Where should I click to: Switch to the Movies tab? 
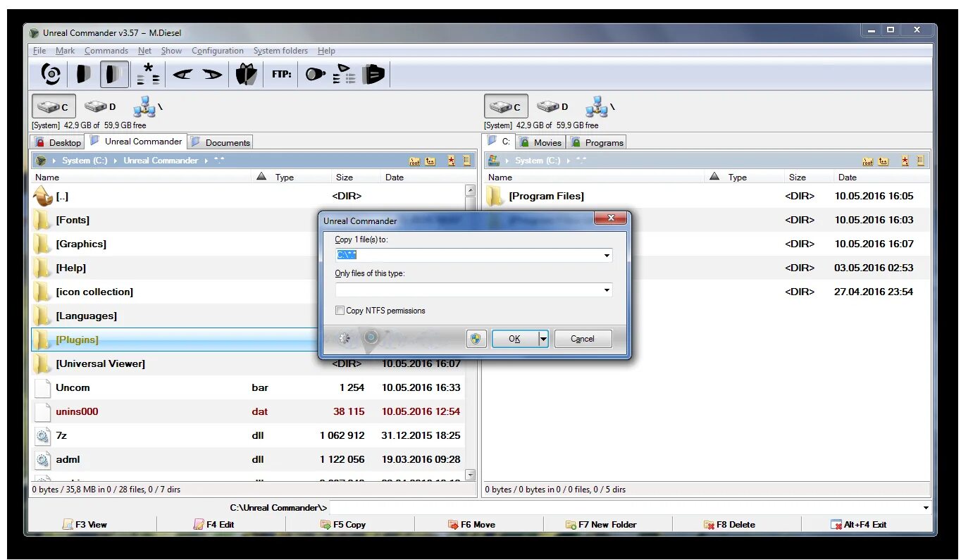coord(540,142)
